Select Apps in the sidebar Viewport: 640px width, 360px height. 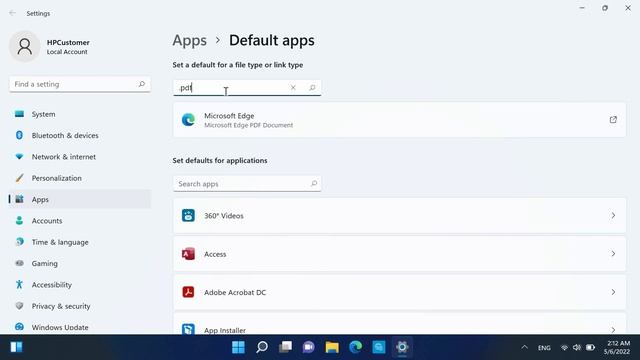point(80,199)
